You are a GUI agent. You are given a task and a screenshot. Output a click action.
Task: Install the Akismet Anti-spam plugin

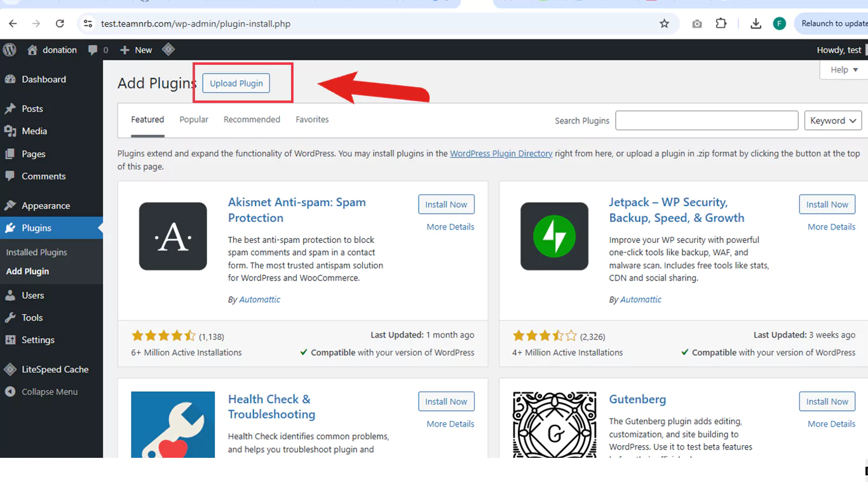pyautogui.click(x=446, y=205)
